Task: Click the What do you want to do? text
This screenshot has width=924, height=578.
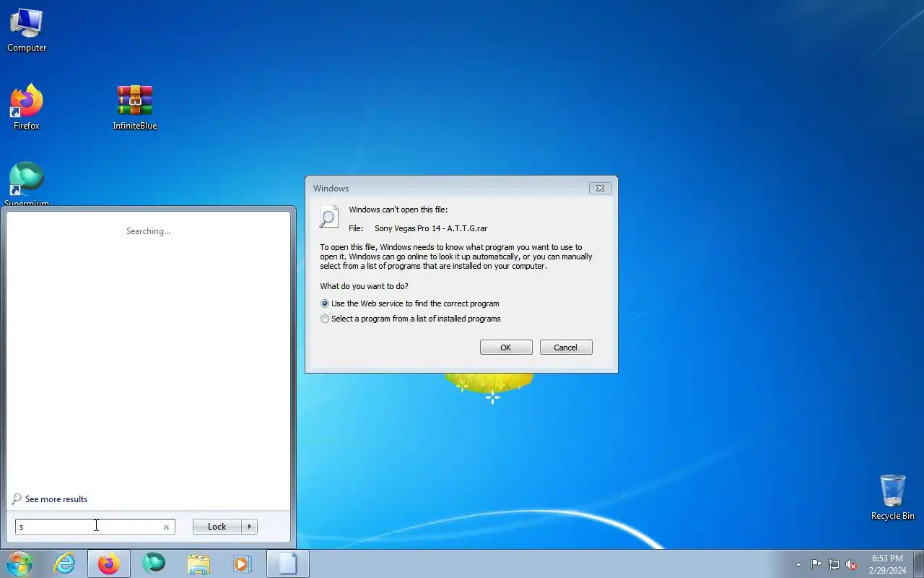Action: pos(364,286)
